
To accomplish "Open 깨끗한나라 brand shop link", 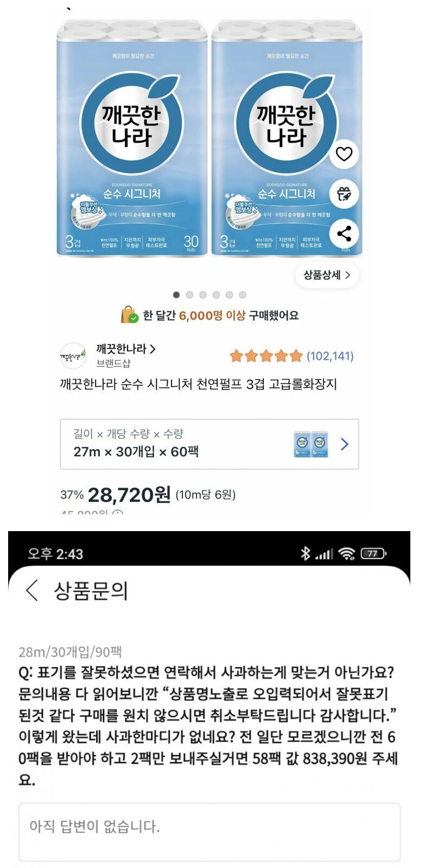I will pyautogui.click(x=126, y=349).
